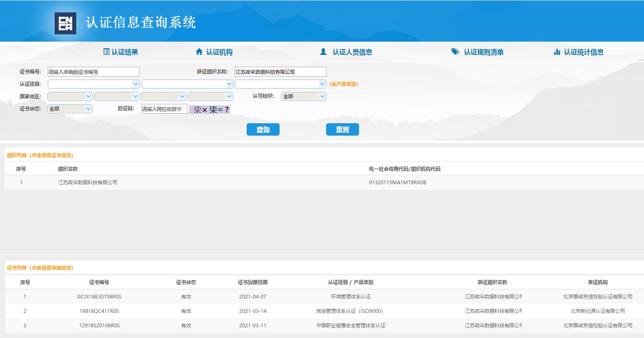Click the 认证规则清单 tag icon
The width and height of the screenshot is (644, 338).
point(455,52)
